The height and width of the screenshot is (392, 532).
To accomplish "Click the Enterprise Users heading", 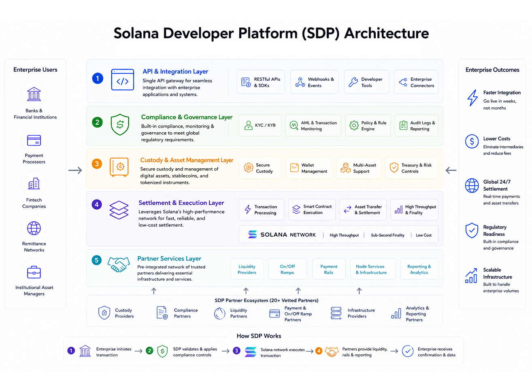I will tap(35, 70).
